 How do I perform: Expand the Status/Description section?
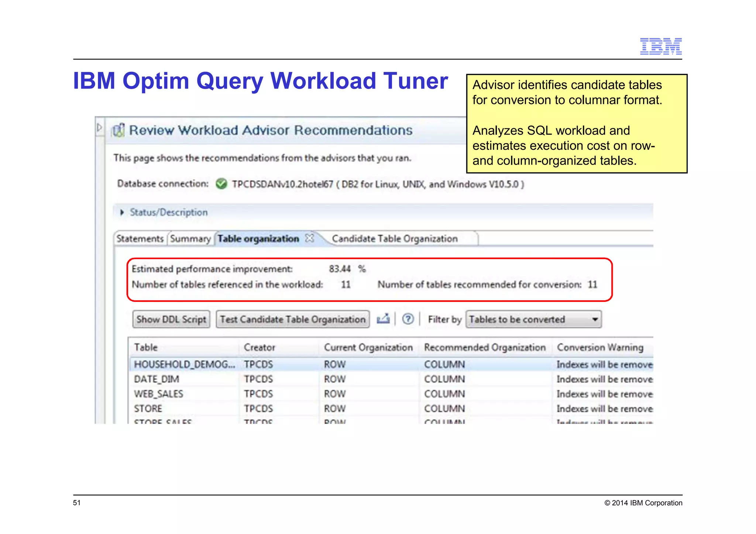tap(122, 213)
